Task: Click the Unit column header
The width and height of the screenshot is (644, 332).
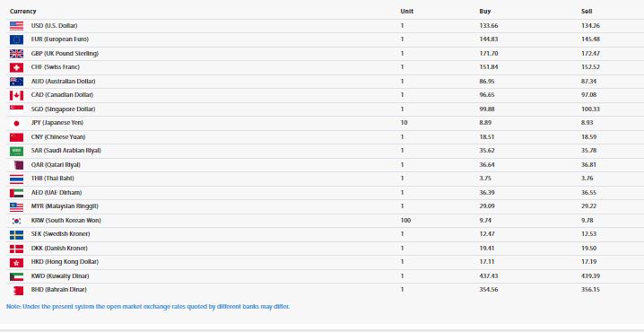Action: point(407,12)
